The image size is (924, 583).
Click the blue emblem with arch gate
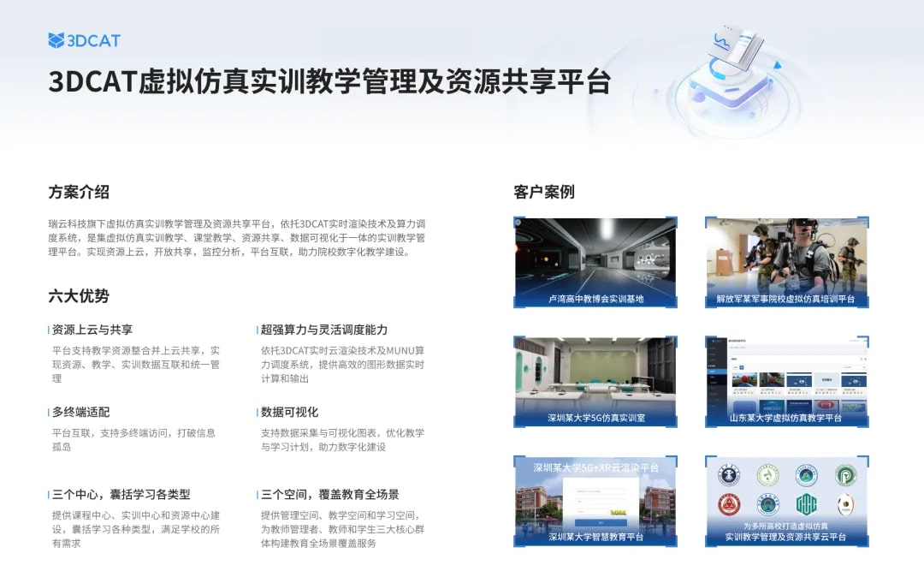pos(767,504)
